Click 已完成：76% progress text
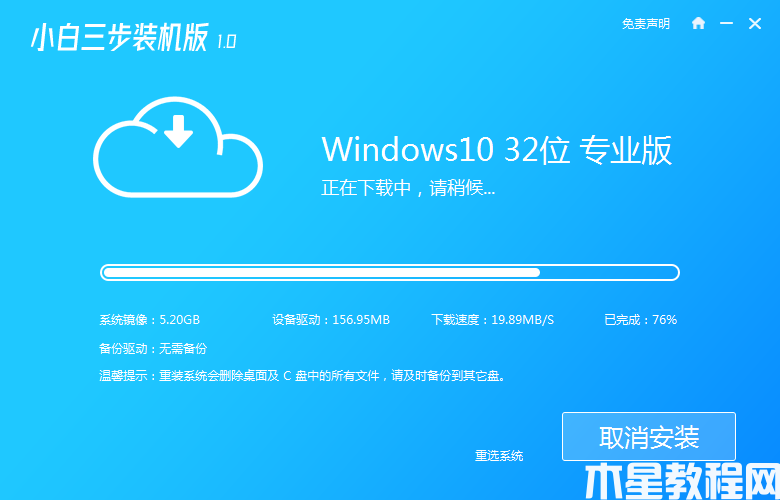 [x=641, y=319]
